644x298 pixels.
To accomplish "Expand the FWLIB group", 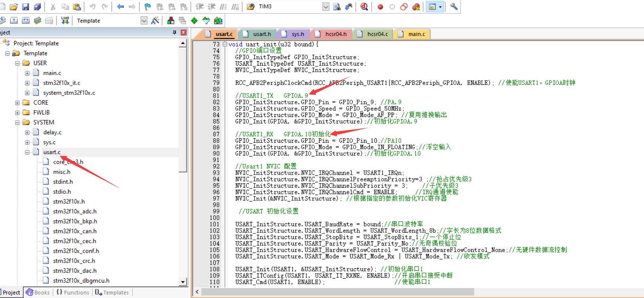I will point(17,113).
